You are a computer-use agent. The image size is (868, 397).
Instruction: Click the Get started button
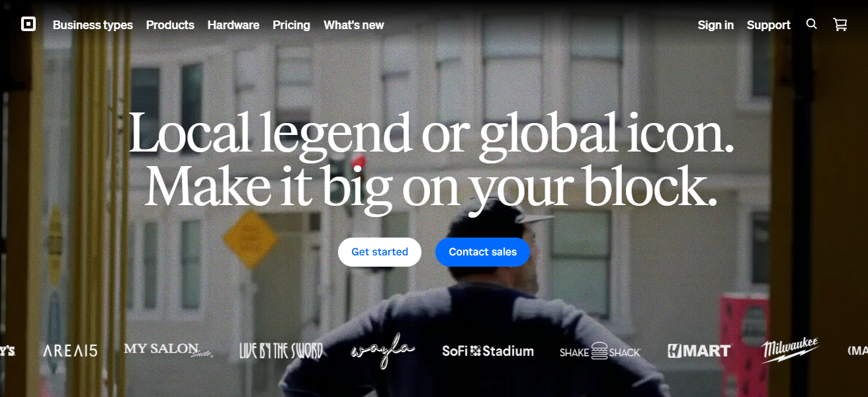(x=380, y=252)
